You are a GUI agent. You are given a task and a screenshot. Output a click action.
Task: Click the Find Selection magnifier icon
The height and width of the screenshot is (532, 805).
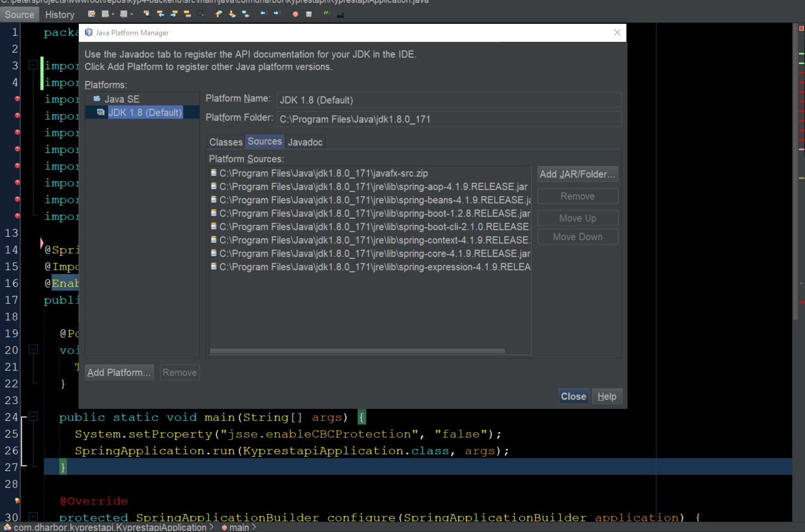pyautogui.click(x=148, y=14)
